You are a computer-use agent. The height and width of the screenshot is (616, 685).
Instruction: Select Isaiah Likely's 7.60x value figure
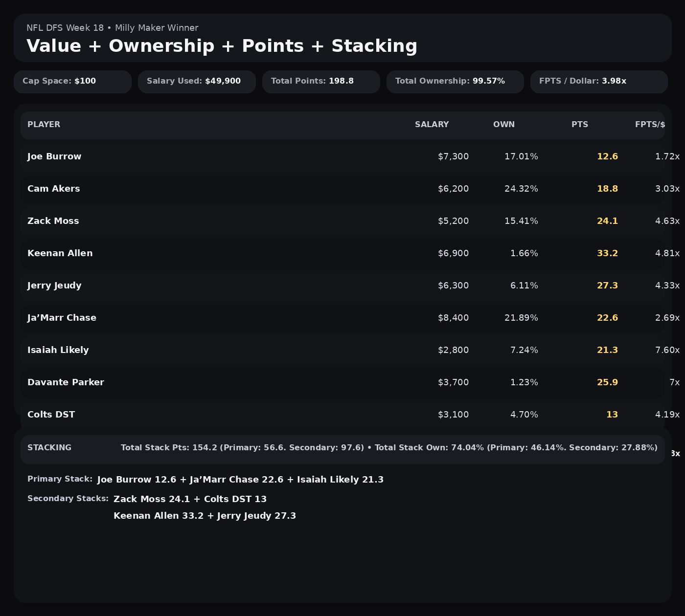click(667, 351)
